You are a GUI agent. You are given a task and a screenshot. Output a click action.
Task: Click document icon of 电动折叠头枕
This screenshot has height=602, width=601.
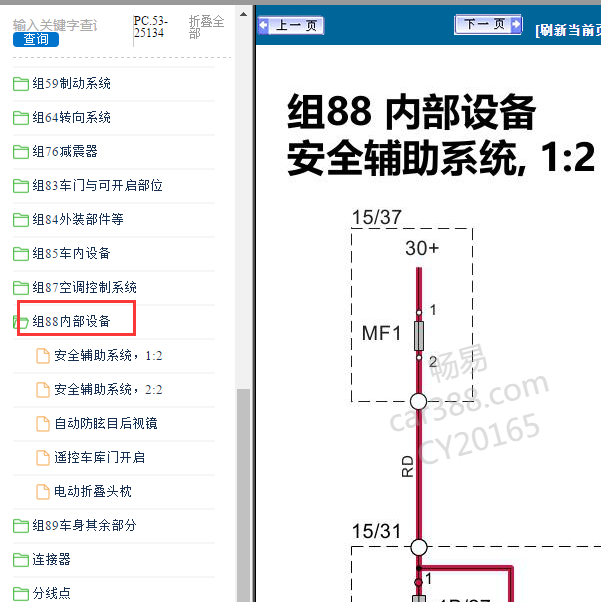click(43, 491)
